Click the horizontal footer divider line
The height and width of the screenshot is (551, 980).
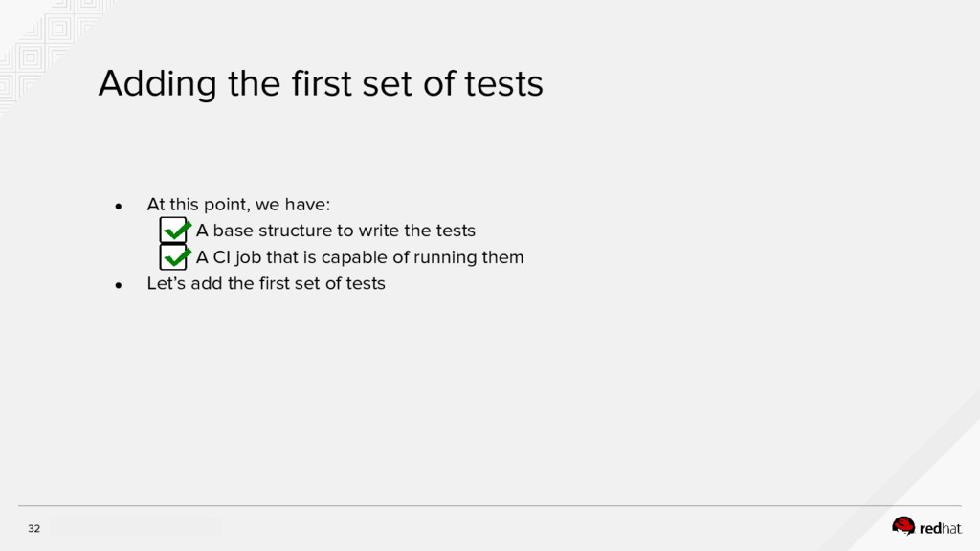coord(488,506)
